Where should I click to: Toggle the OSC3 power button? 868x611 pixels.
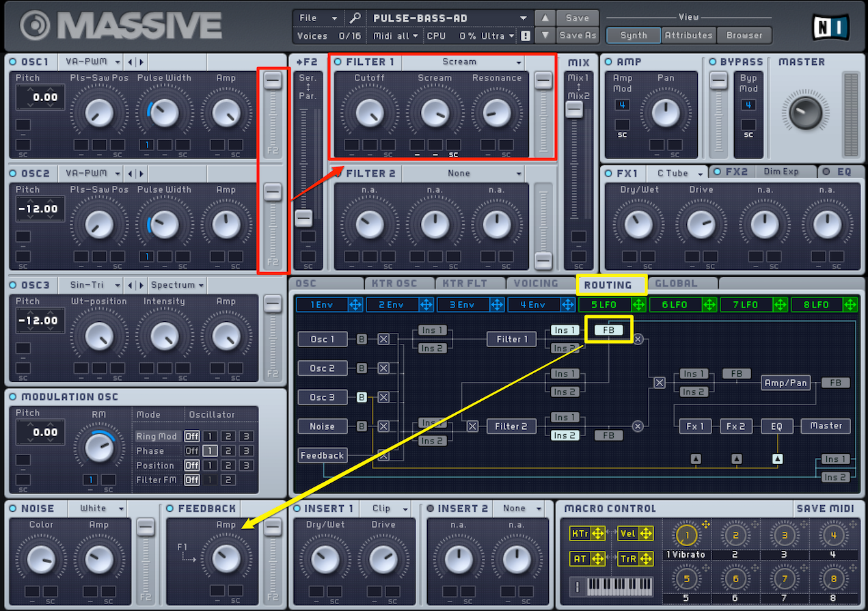point(13,285)
